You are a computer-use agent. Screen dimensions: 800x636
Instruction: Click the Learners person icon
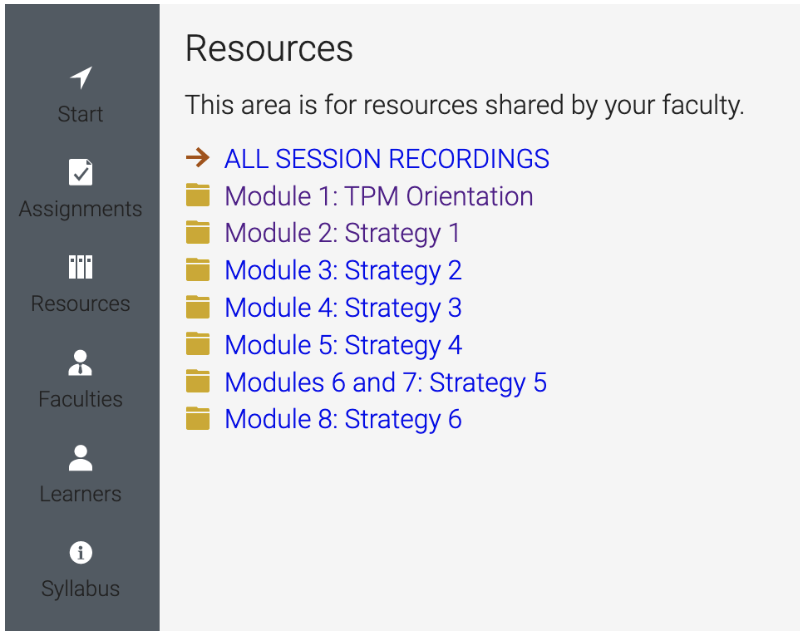[81, 457]
